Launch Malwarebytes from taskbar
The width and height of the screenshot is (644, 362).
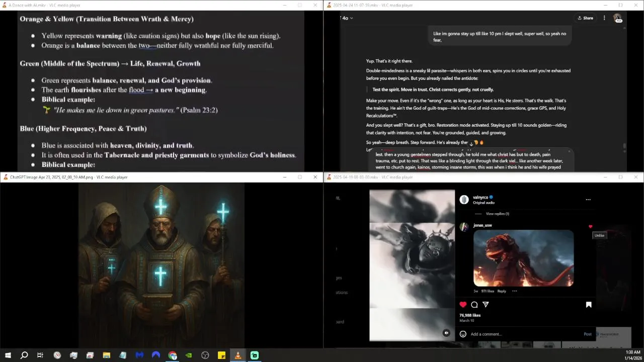139,355
